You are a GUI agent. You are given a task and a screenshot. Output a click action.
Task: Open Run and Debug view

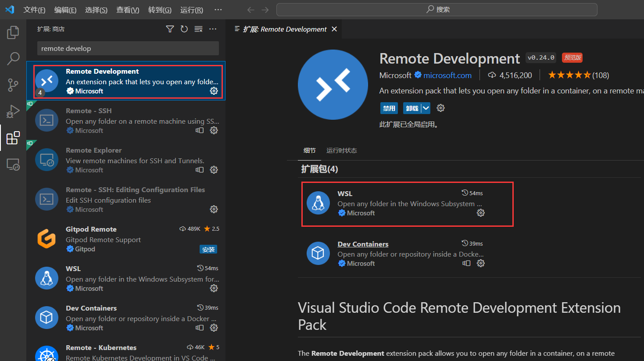(13, 111)
